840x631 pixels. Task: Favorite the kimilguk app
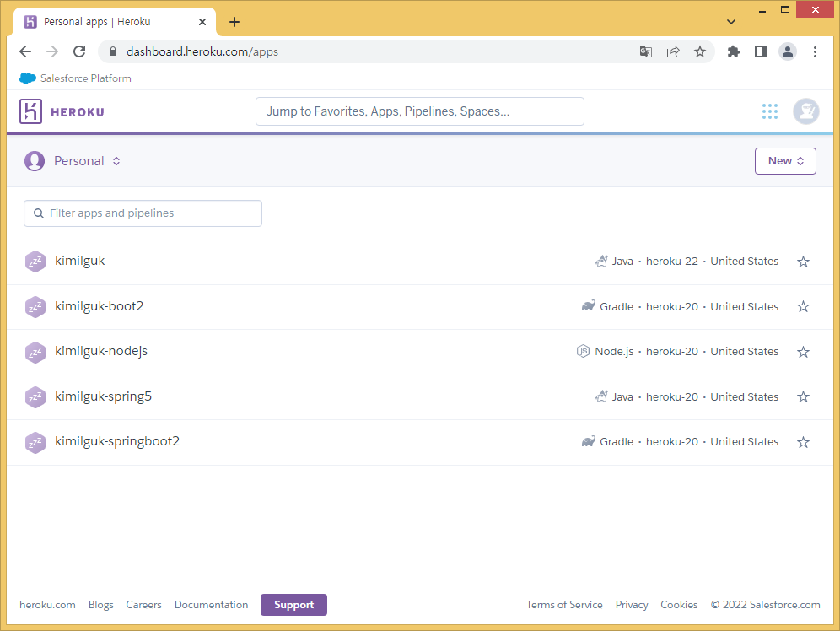tap(803, 262)
